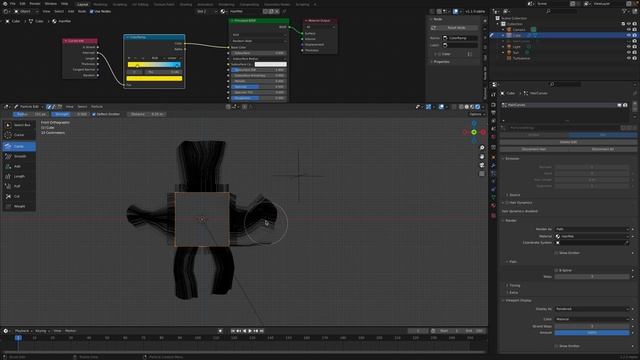This screenshot has height=360, width=640.
Task: Select the Cursor tool
Action: pyautogui.click(x=19, y=135)
